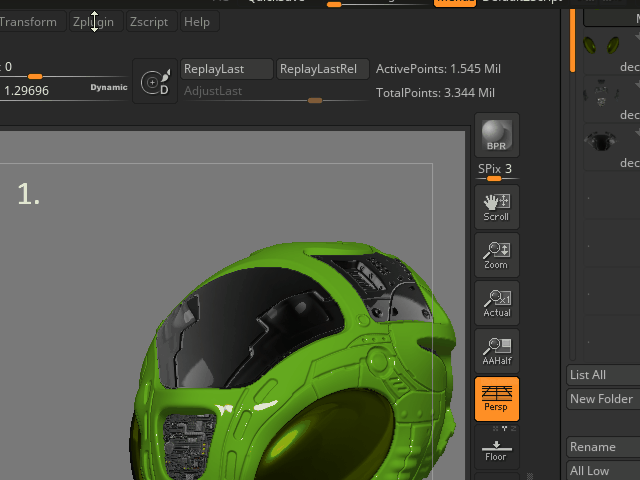Select the Zoom canvas tool
Screen dimensions: 640x480
pos(496,255)
